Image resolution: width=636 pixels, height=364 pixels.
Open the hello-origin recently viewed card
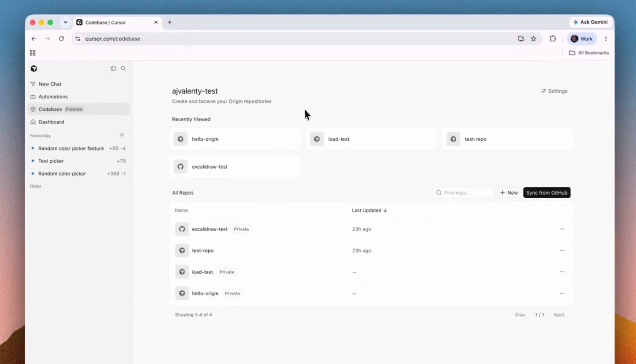(235, 139)
